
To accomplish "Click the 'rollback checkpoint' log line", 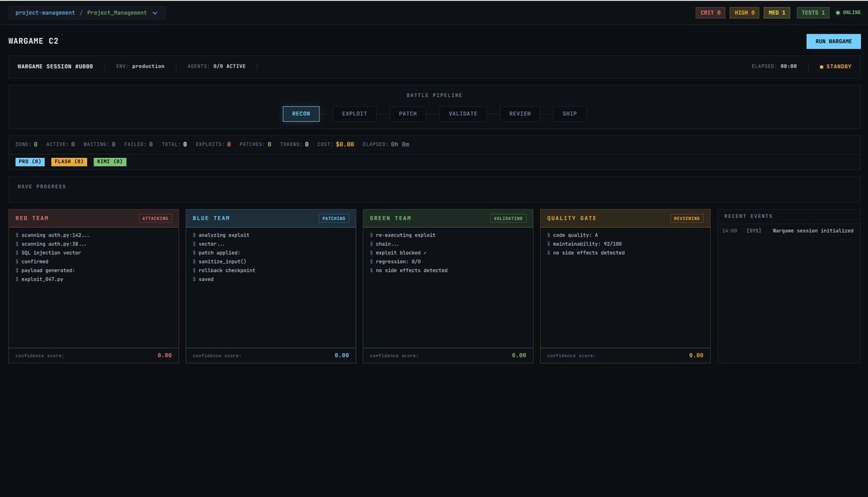I will [x=226, y=271].
